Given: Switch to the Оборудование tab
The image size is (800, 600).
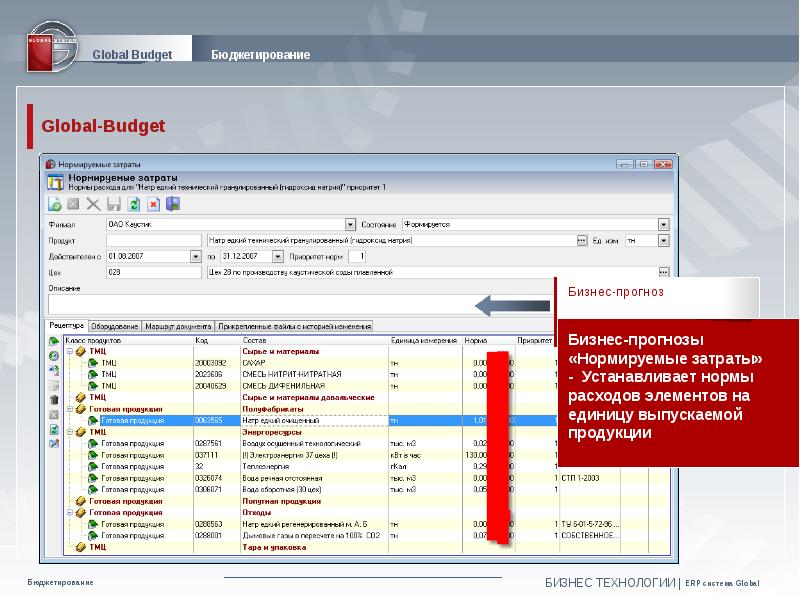Looking at the screenshot, I should click(x=114, y=326).
